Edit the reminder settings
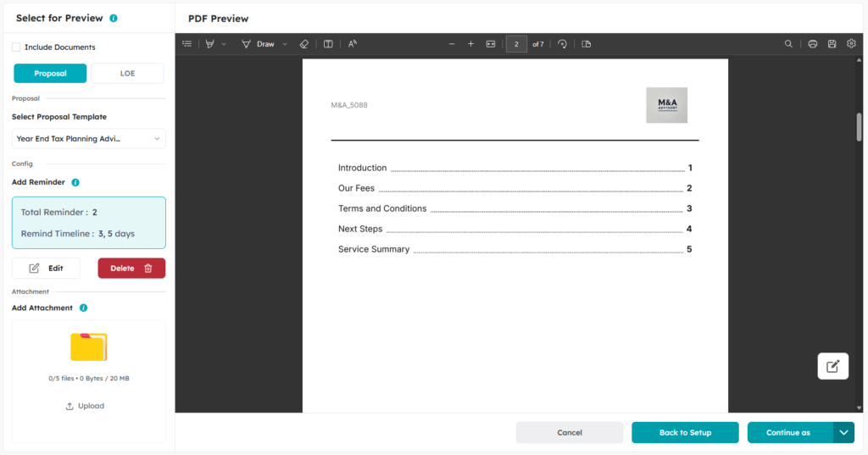This screenshot has width=868, height=455. tap(46, 268)
